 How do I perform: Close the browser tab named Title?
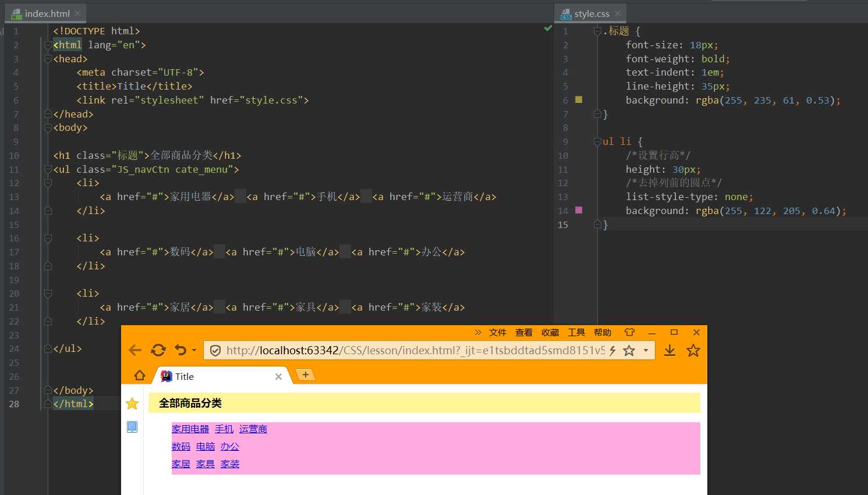click(278, 377)
